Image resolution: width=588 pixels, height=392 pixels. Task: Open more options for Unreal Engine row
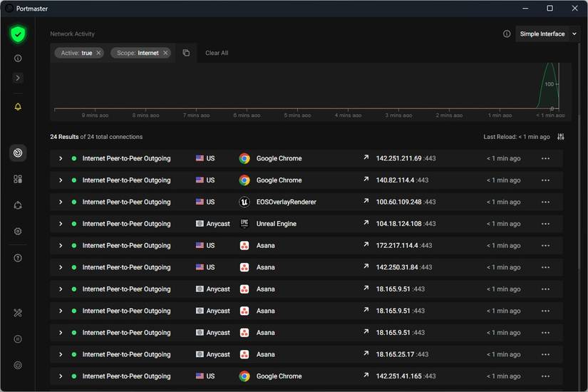coord(546,224)
